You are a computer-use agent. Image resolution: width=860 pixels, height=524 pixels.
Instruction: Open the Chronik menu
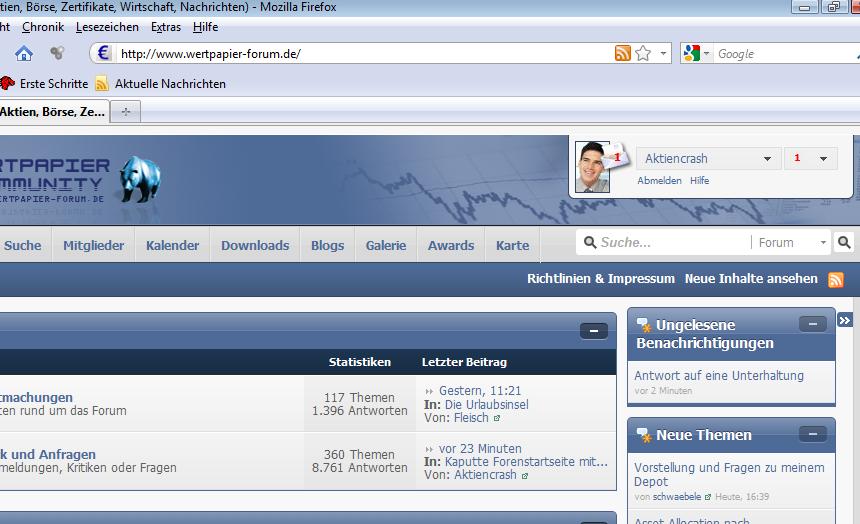[x=43, y=27]
